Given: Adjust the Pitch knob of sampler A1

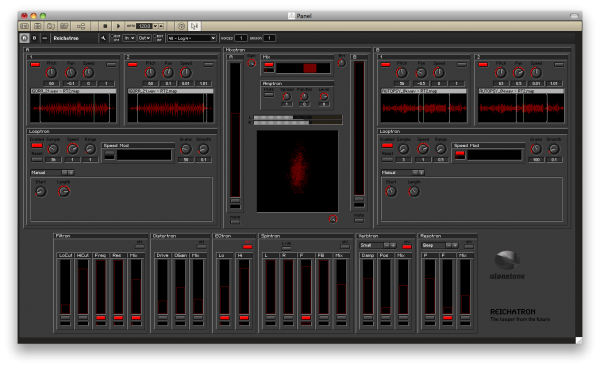Looking at the screenshot, I should tap(51, 72).
